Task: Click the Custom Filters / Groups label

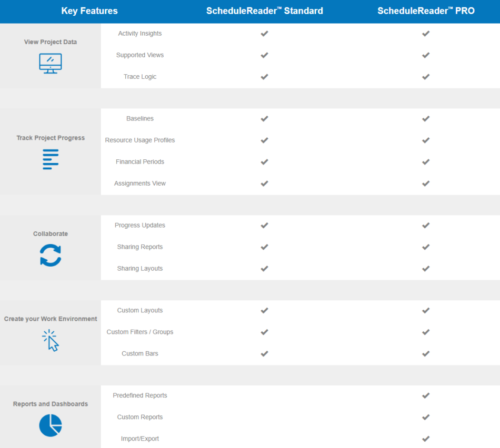Action: coord(140,332)
